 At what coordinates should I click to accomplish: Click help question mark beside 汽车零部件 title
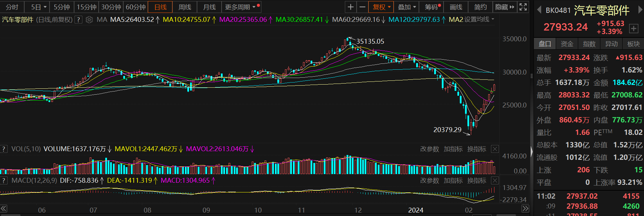tap(79, 20)
